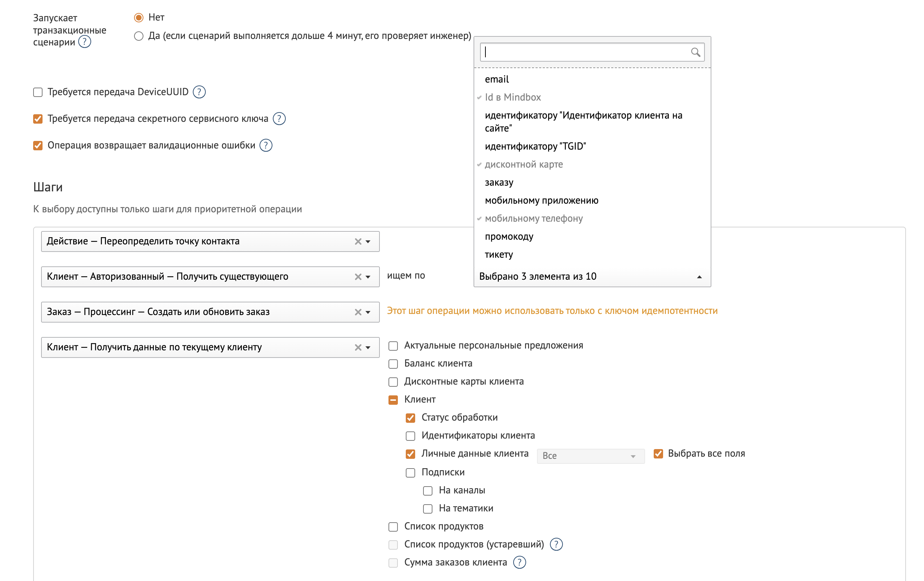The image size is (924, 581).
Task: Enable 'Требуется передача DeviceUUID' checkbox
Action: 37,92
